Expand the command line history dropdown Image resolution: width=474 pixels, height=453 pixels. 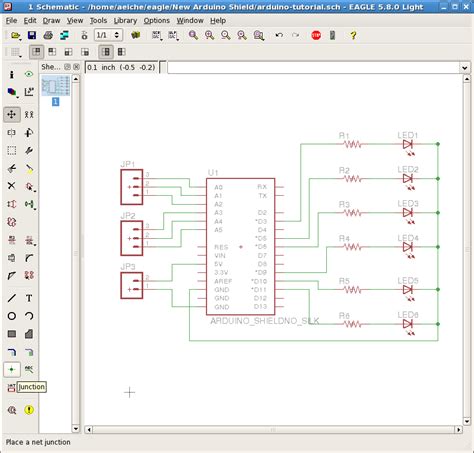pyautogui.click(x=465, y=68)
